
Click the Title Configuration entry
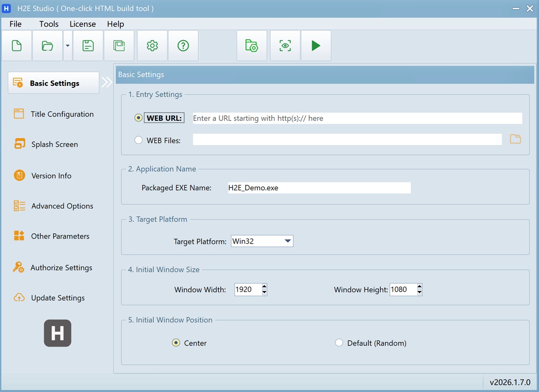pyautogui.click(x=62, y=114)
